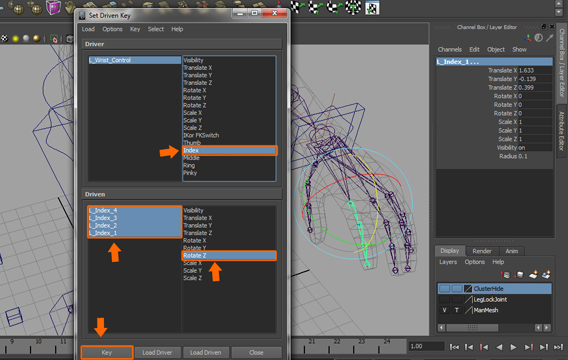
Task: Switch to the Anim layer tab
Action: 511,251
